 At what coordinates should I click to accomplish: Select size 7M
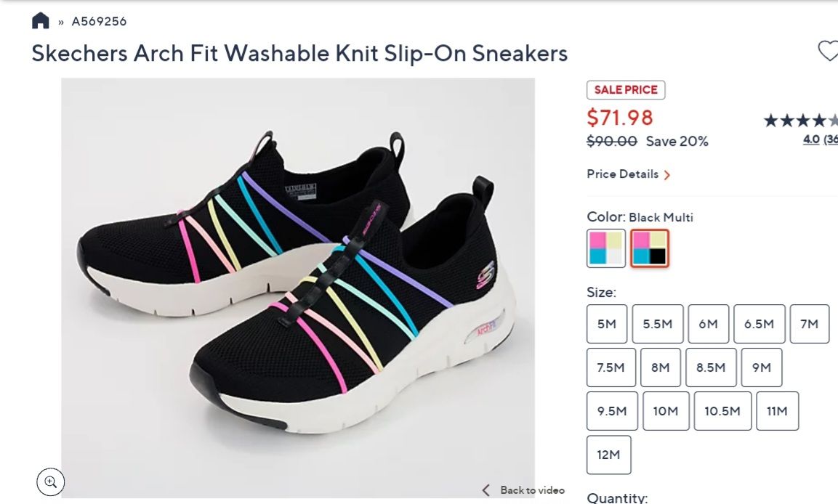810,324
